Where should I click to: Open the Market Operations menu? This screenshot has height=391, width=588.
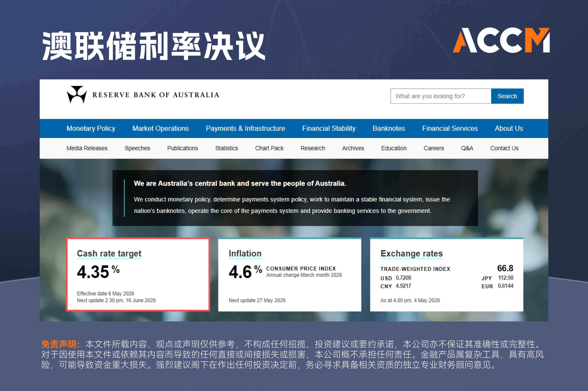(x=160, y=128)
